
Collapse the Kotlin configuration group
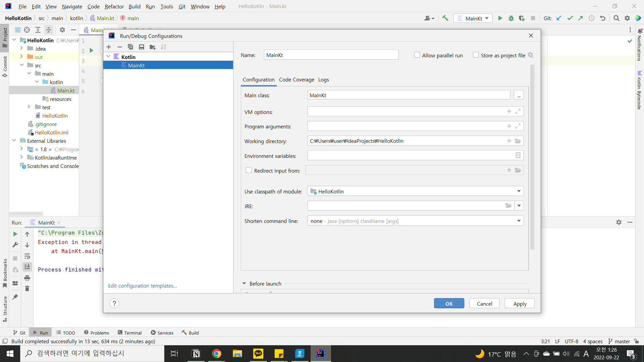pyautogui.click(x=108, y=57)
